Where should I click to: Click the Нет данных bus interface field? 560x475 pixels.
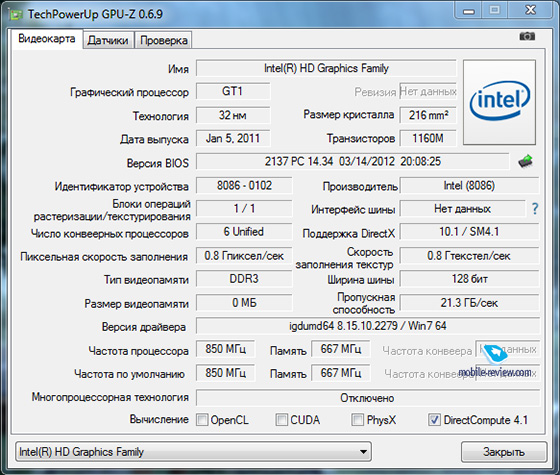pos(462,209)
